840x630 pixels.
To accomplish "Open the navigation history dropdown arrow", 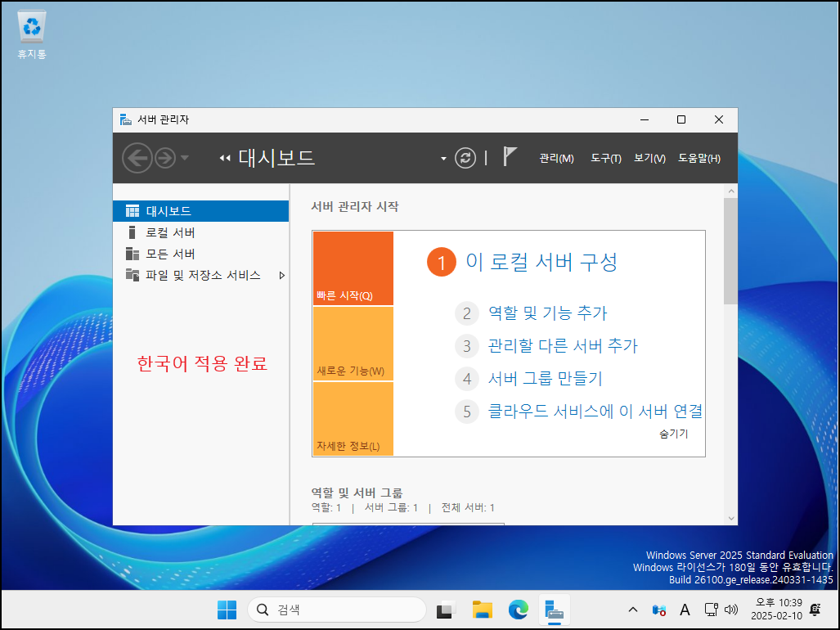I will [x=185, y=158].
